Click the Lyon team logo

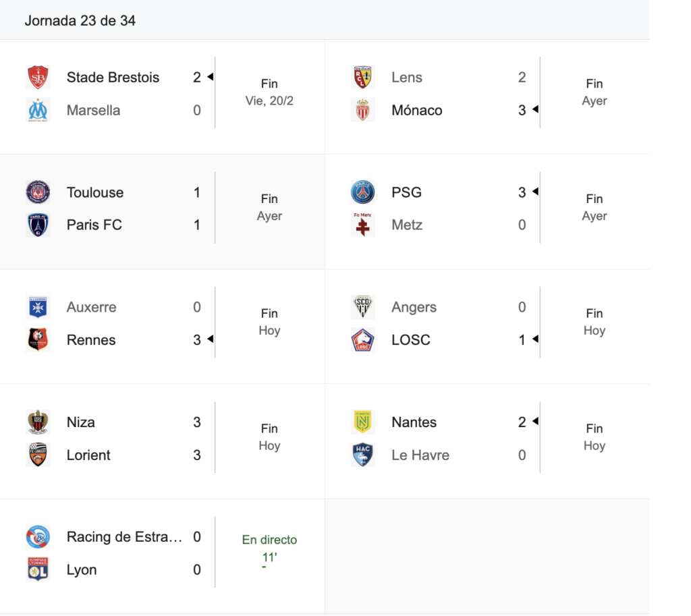point(38,570)
